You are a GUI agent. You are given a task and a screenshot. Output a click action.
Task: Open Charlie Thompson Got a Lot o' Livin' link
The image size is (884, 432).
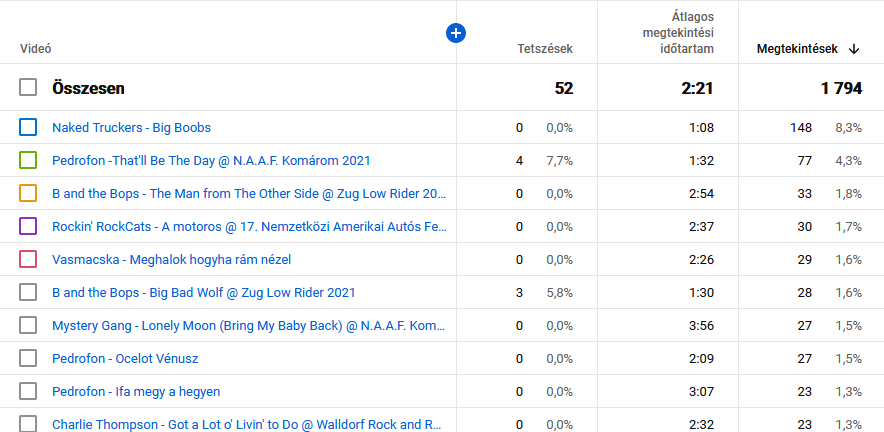point(247,424)
